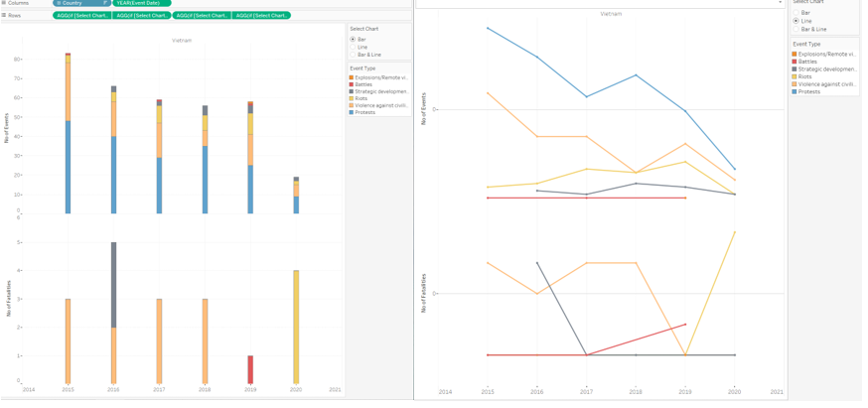868x408 pixels.
Task: Select the Bar radio button in the left legend
Action: click(x=353, y=39)
